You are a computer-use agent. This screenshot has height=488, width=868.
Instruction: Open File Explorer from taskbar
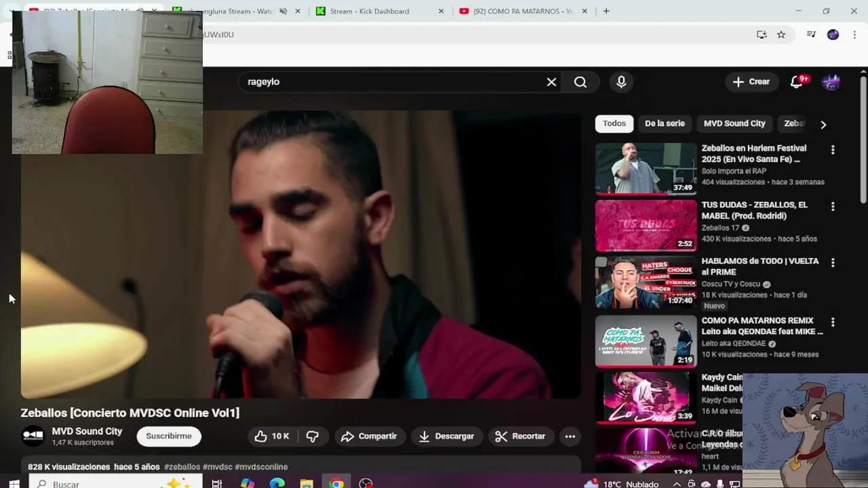tap(307, 483)
